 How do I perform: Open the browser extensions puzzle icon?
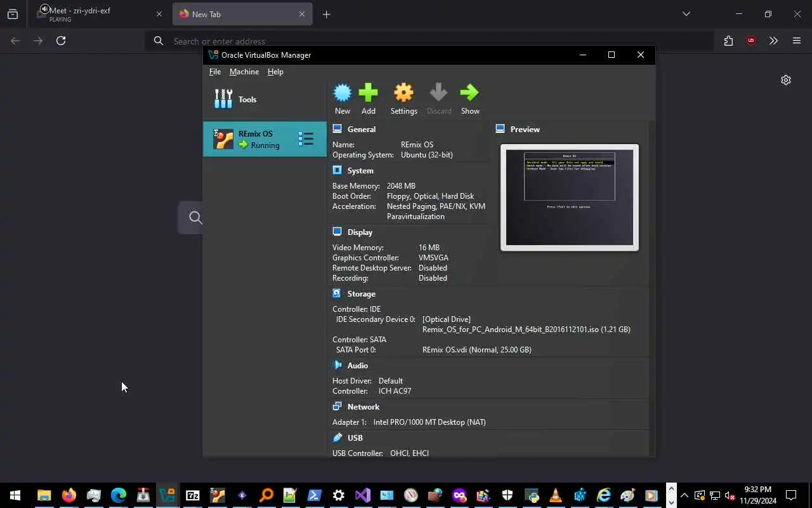pyautogui.click(x=728, y=41)
